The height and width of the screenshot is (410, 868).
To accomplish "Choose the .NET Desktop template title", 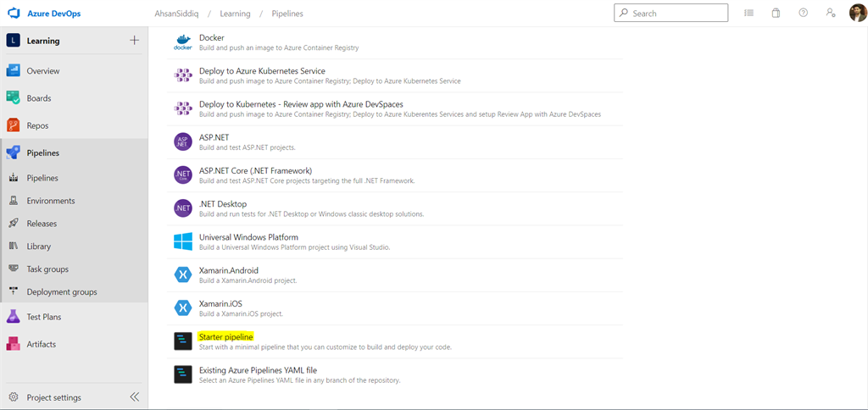I will (223, 203).
